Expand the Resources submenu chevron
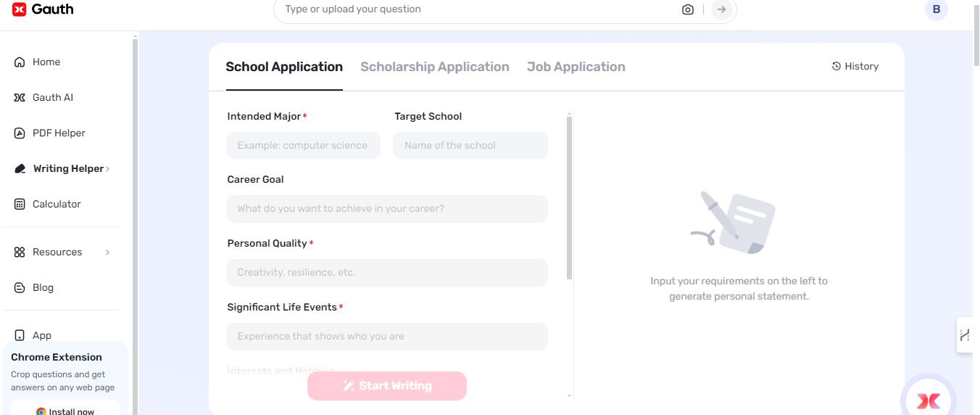The width and height of the screenshot is (980, 415). pyautogui.click(x=107, y=252)
